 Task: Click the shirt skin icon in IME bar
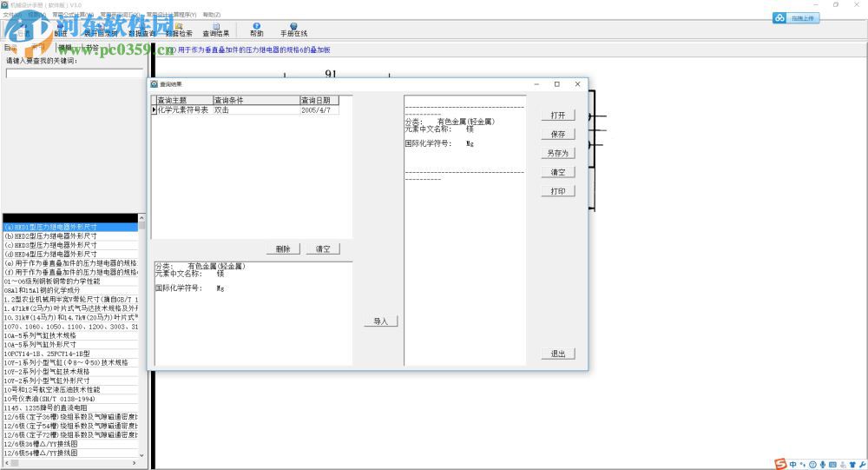point(852,465)
